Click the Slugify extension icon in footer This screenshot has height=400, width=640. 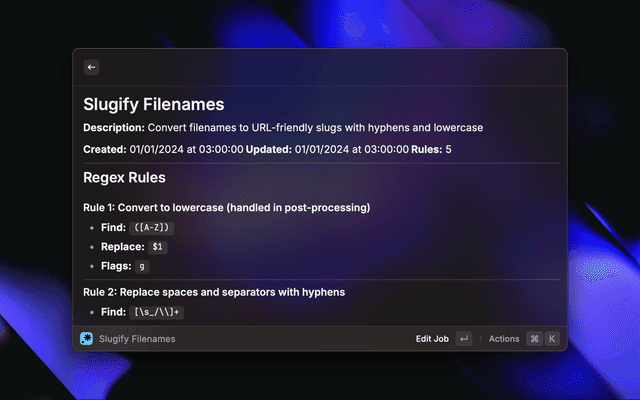coord(87,339)
